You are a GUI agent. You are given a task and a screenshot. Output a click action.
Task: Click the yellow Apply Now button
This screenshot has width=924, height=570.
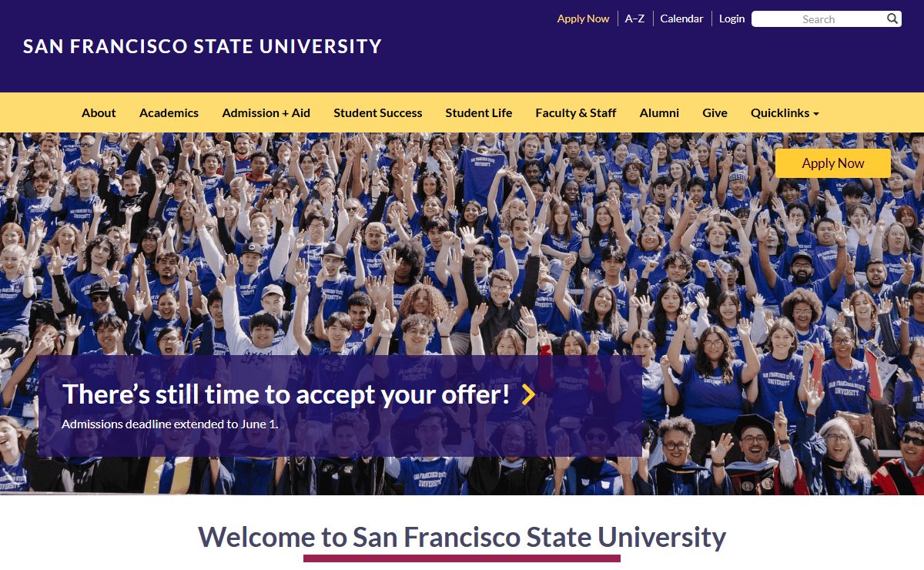[x=832, y=163]
